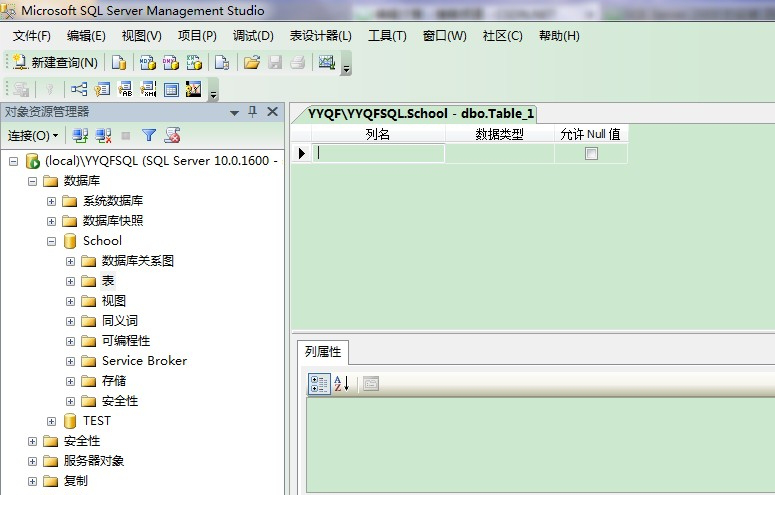The width and height of the screenshot is (775, 514).
Task: Click the Save disk icon
Action: [x=275, y=62]
